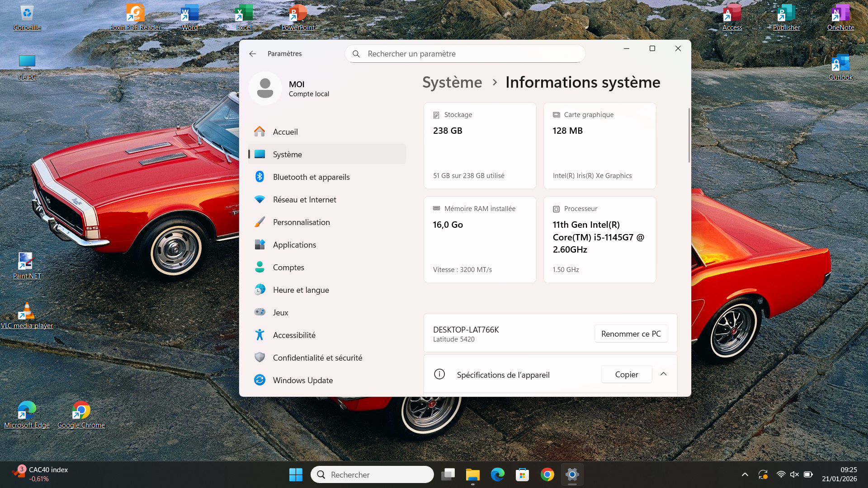Show hidden system tray icons chevron
The width and height of the screenshot is (868, 488).
745,474
